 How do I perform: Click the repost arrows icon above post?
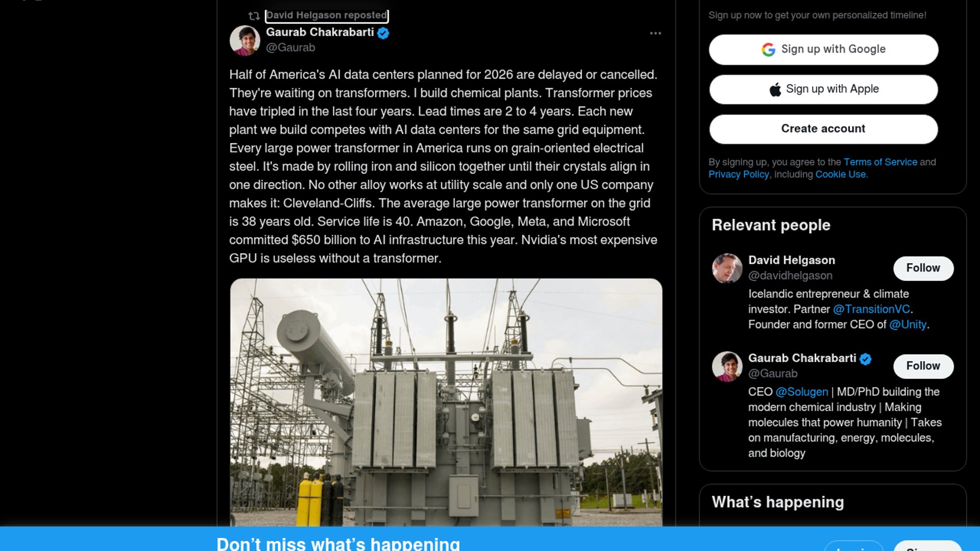[x=254, y=16]
